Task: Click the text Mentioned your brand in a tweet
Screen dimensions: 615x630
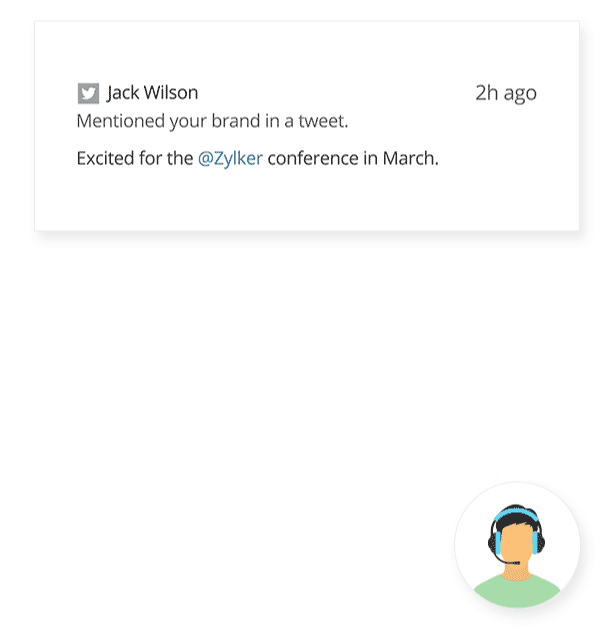Action: click(x=212, y=121)
